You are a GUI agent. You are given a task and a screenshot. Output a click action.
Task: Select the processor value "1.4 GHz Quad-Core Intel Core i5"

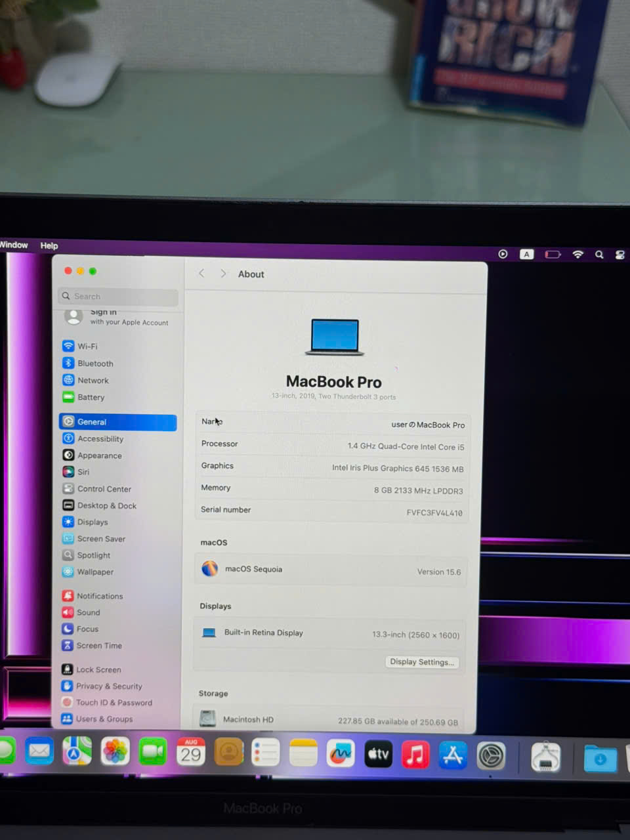[x=406, y=446]
